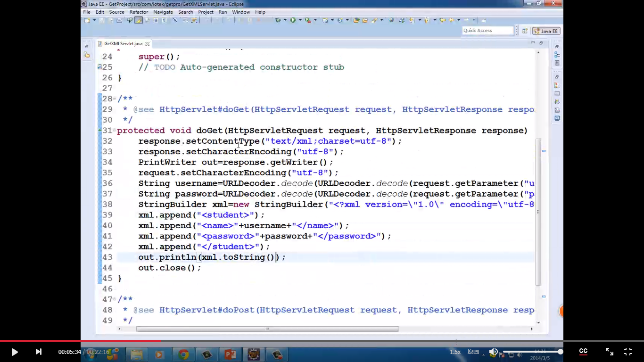The image size is (644, 362).
Task: Open the File menu
Action: (x=87, y=12)
